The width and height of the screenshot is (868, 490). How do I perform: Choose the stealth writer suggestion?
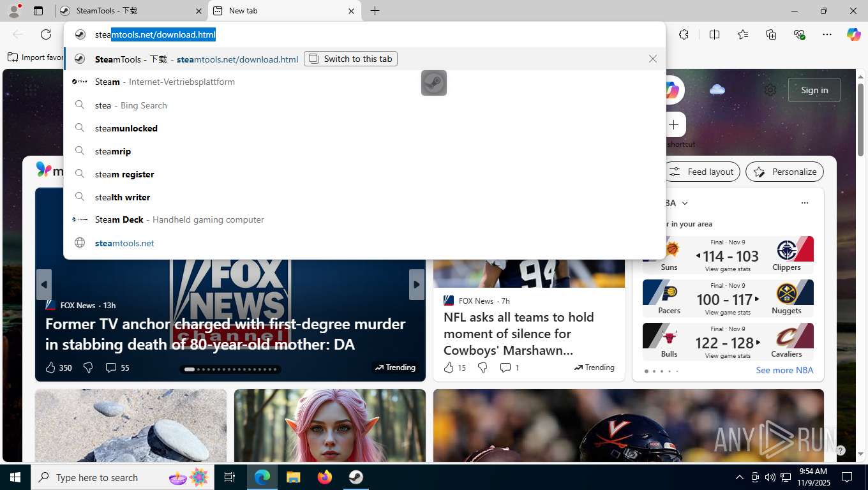pos(364,197)
